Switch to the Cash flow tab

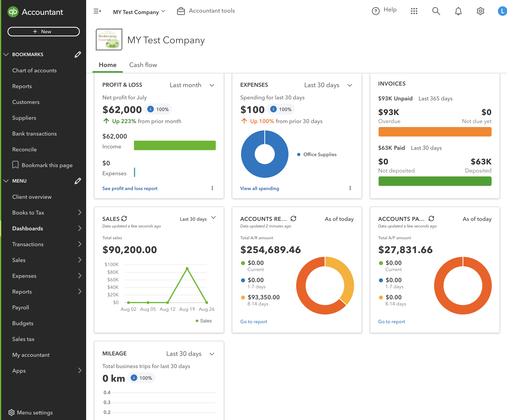143,65
